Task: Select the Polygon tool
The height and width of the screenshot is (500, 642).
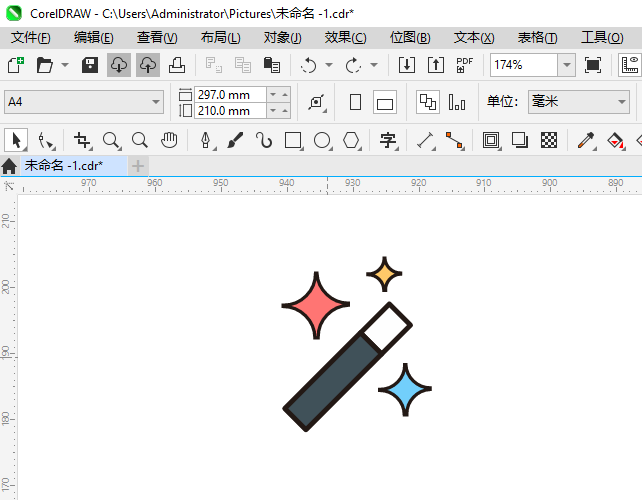Action: tap(351, 140)
